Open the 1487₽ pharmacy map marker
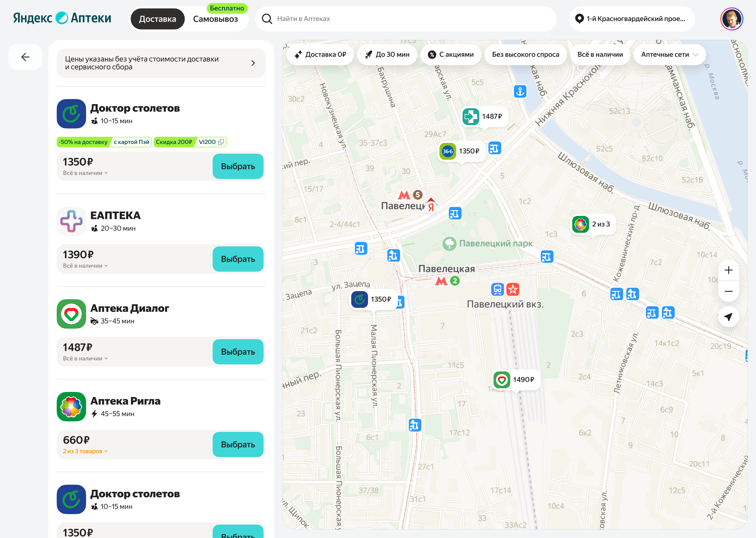Viewport: 756px width, 538px height. pyautogui.click(x=484, y=117)
